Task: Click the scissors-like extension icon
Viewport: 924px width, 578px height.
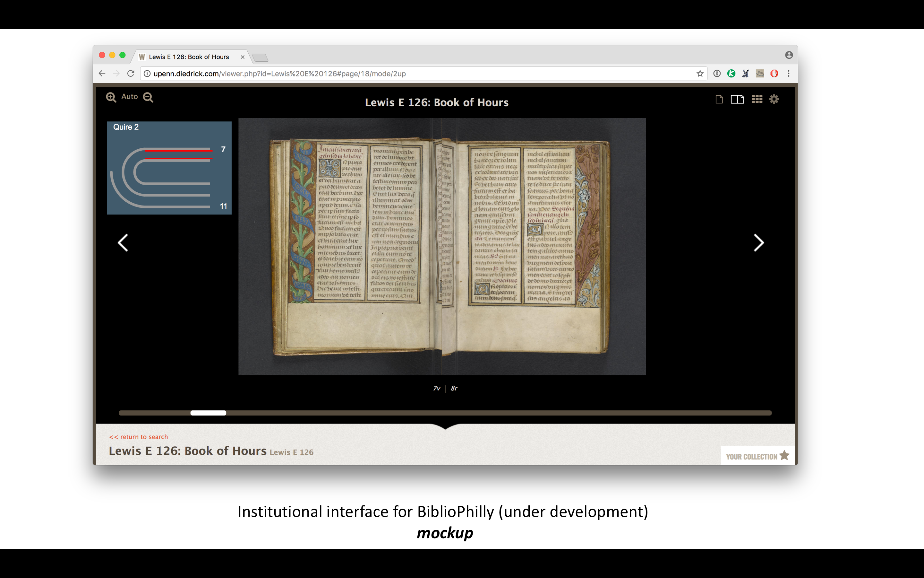Action: (745, 74)
